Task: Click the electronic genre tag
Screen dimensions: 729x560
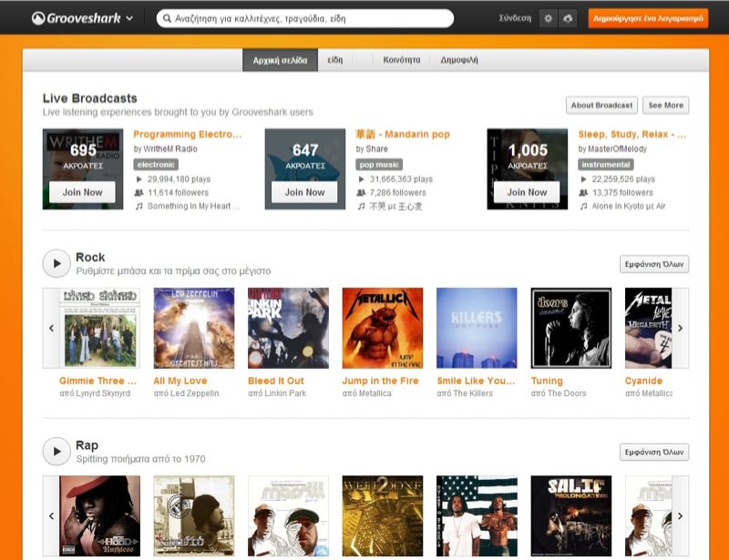Action: [x=156, y=165]
